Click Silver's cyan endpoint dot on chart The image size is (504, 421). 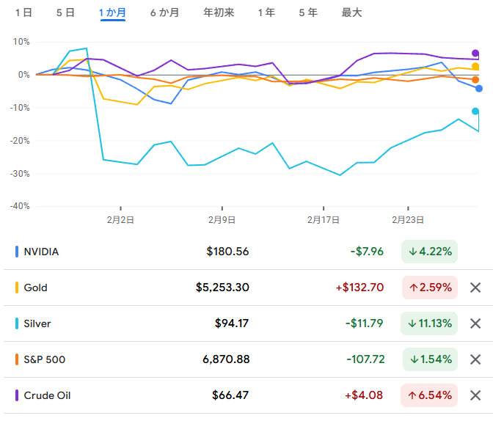pyautogui.click(x=475, y=111)
